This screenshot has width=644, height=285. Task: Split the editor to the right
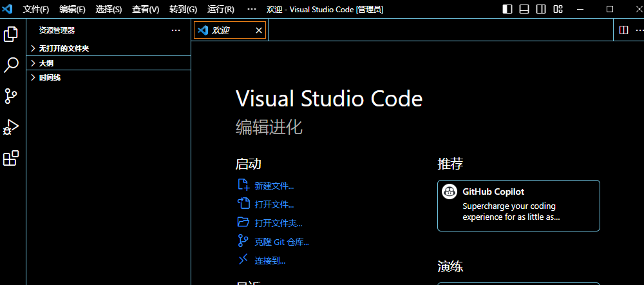(x=623, y=30)
